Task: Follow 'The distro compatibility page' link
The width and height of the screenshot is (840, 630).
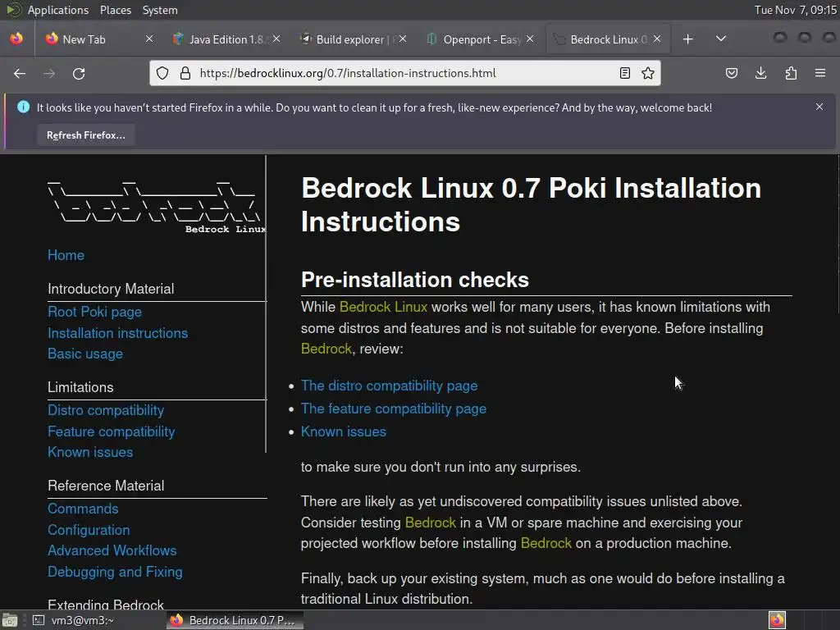Action: coord(390,386)
